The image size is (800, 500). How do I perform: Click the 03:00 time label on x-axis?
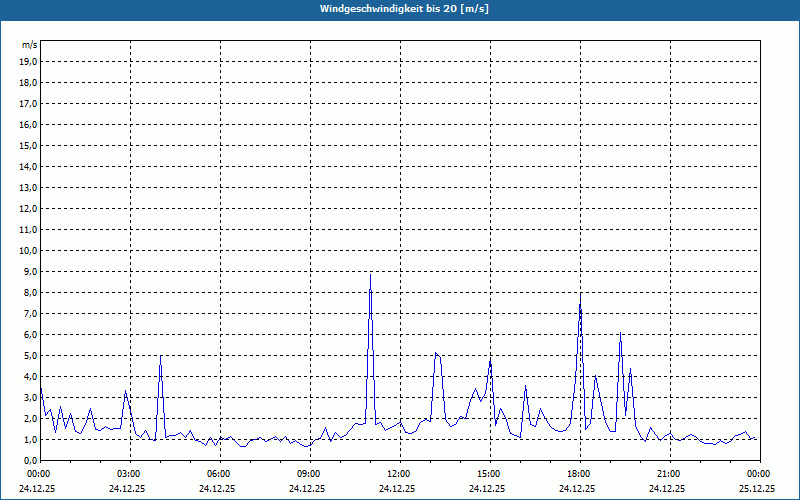[128, 474]
